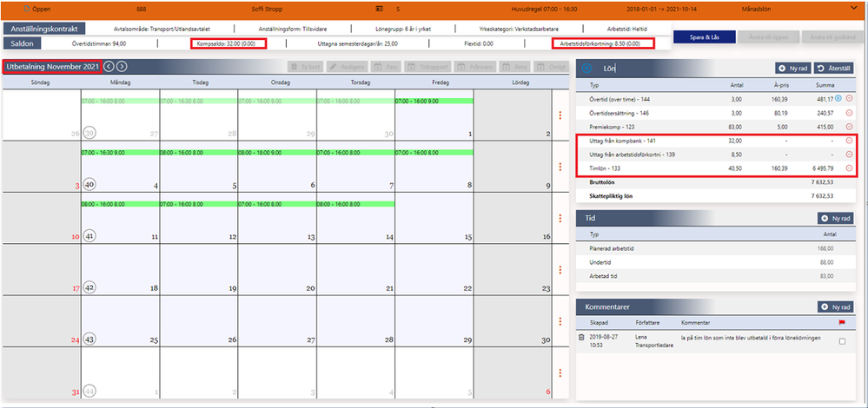Tick the flag checkbox on the comment row

pos(842,342)
